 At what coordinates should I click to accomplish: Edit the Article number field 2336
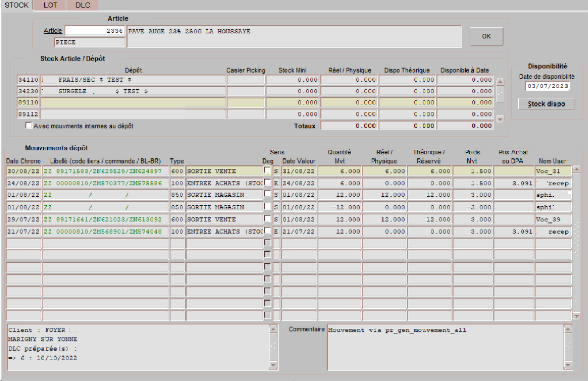point(95,30)
